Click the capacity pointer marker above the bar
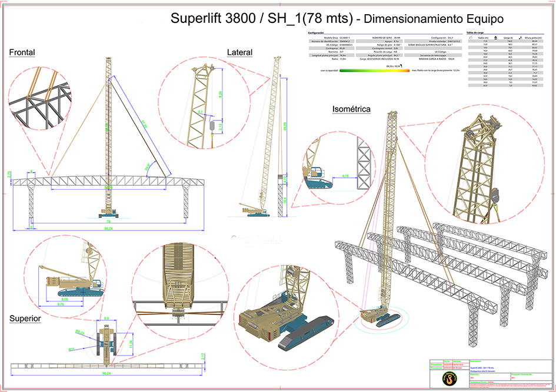The height and width of the screenshot is (392, 556). point(401,66)
